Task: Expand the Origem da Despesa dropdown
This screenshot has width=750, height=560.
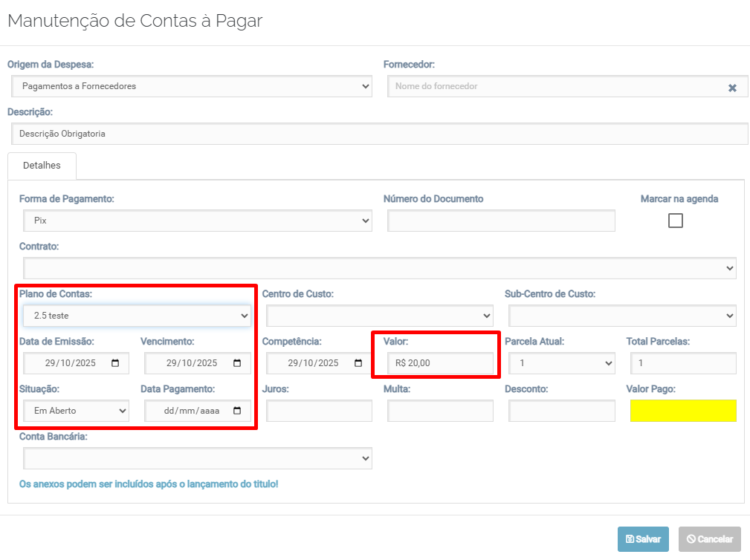Action: tap(192, 86)
